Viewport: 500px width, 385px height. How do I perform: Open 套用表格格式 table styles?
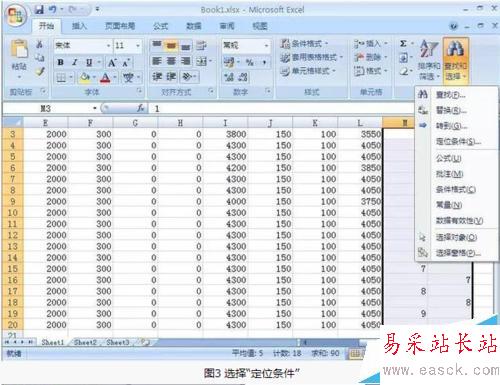point(311,57)
